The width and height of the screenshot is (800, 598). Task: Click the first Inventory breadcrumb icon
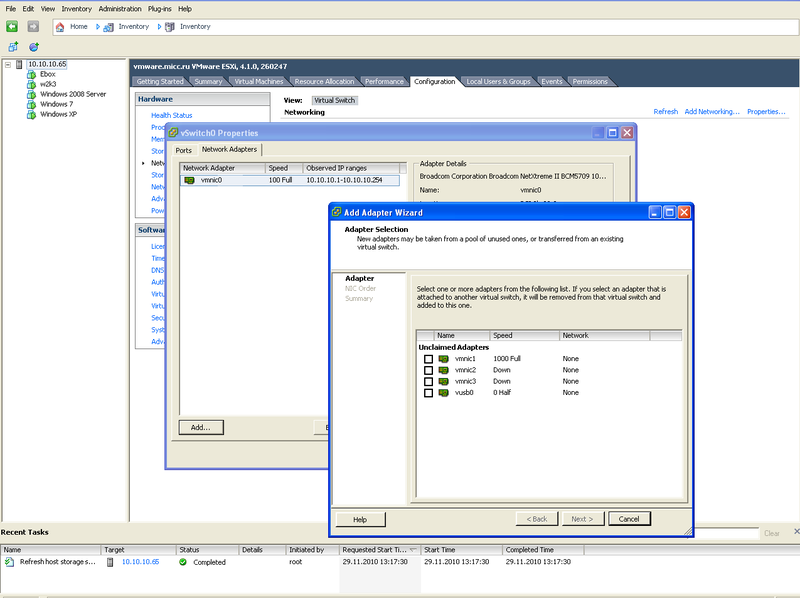click(108, 27)
